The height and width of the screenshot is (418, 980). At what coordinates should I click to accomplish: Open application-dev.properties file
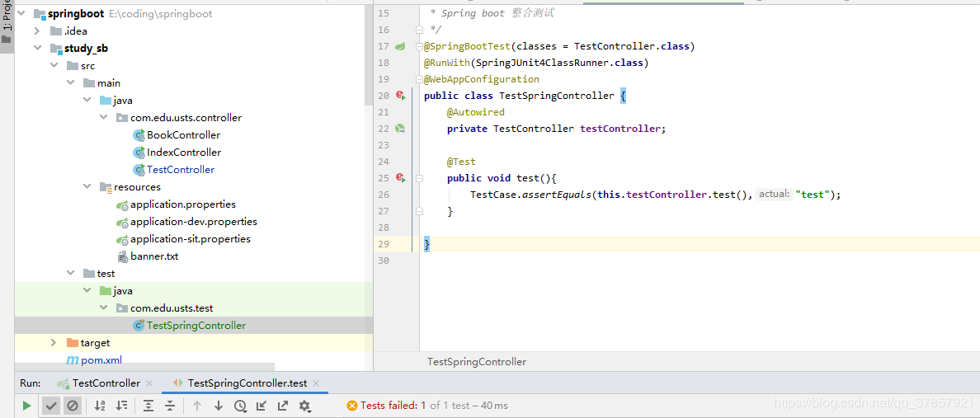click(x=194, y=222)
